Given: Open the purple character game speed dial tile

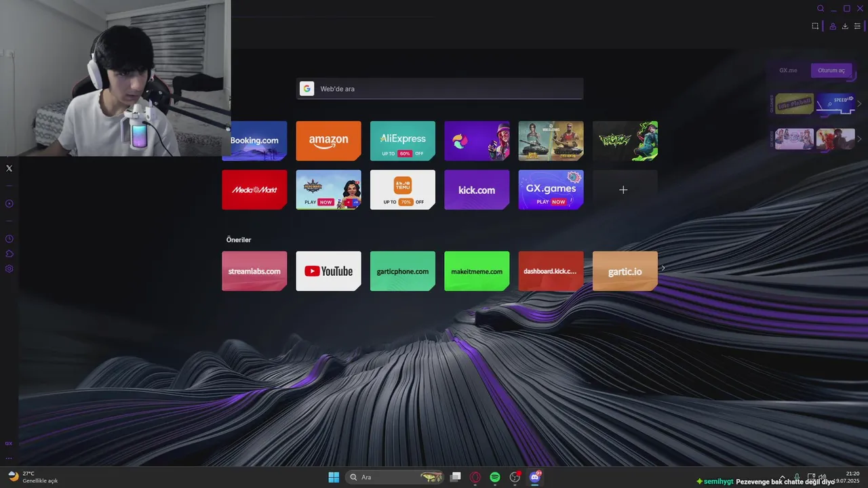Looking at the screenshot, I should tap(477, 141).
